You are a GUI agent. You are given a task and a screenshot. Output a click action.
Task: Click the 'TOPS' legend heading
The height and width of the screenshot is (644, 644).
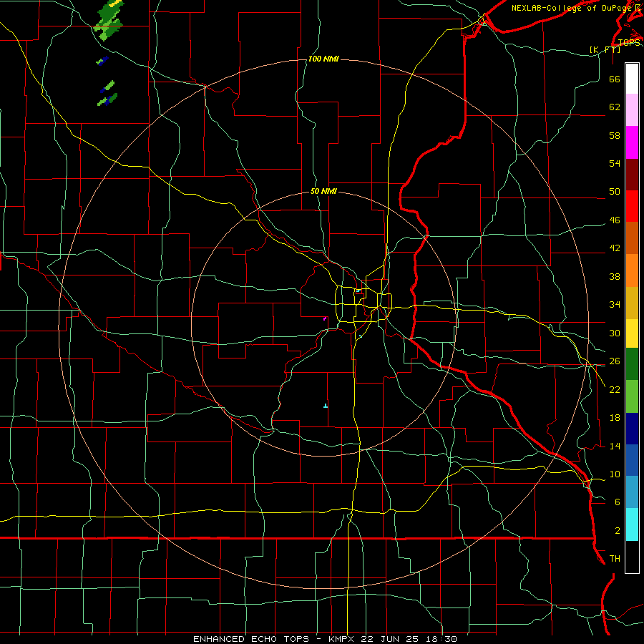pos(629,43)
